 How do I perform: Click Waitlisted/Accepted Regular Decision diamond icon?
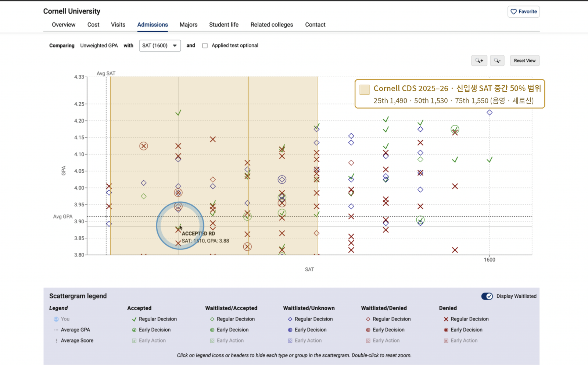click(212, 319)
